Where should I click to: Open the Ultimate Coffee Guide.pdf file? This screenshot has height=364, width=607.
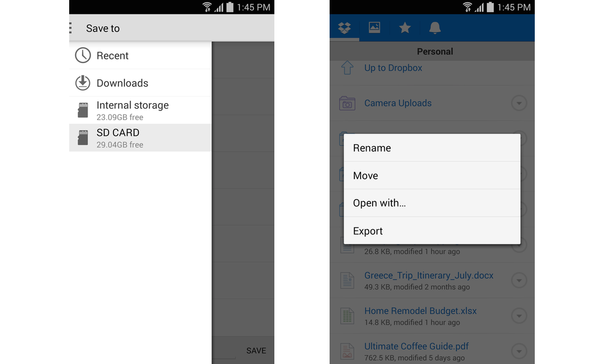click(x=416, y=347)
